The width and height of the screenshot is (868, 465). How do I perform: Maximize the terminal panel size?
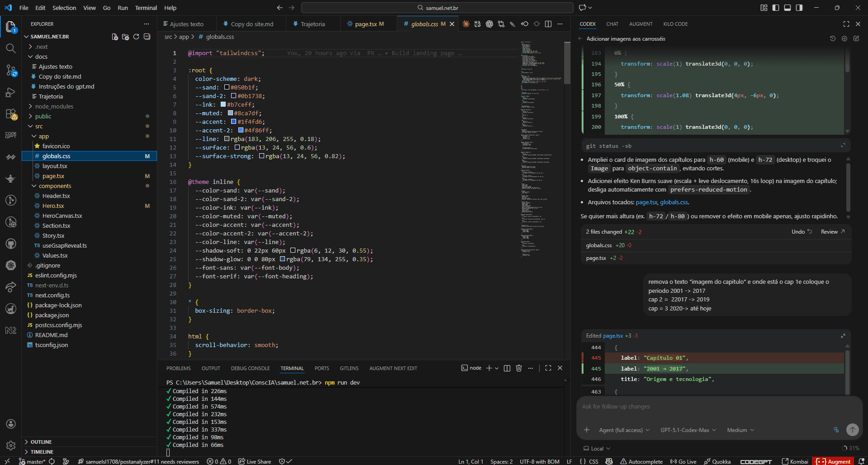pos(548,368)
